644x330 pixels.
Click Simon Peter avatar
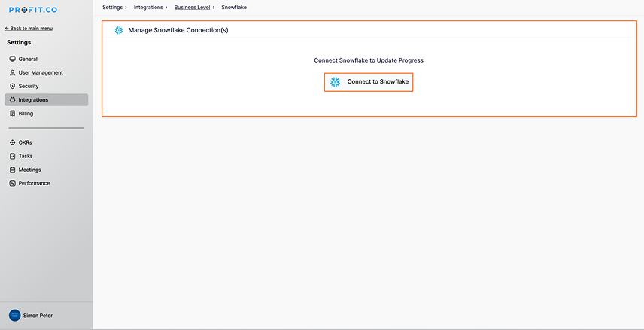15,316
